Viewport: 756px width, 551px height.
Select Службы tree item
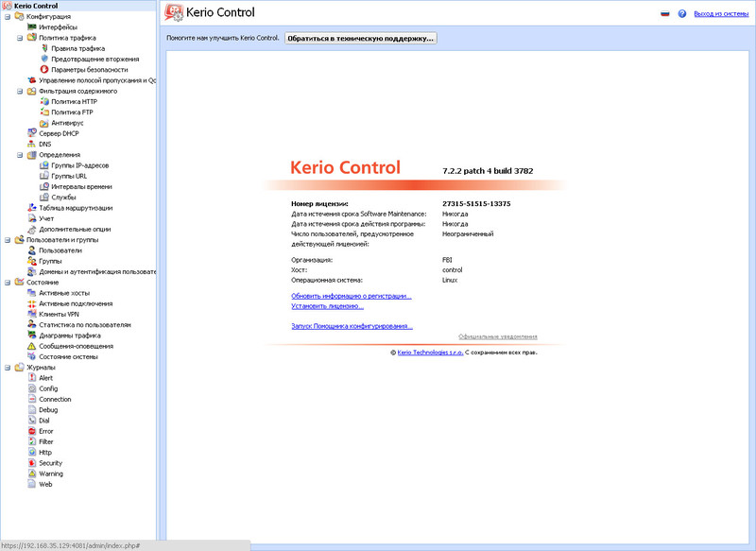(x=63, y=198)
